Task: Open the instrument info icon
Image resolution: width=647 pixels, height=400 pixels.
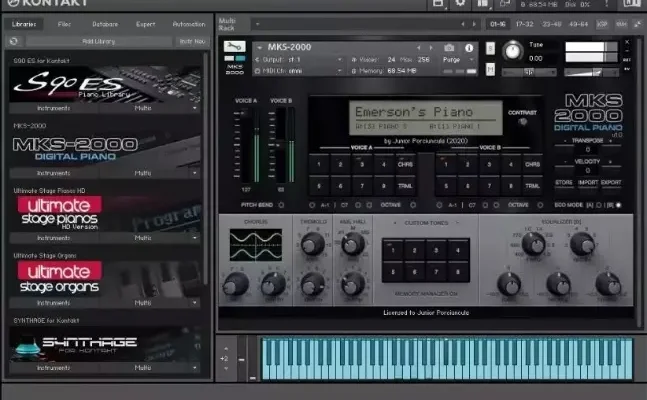Action: [x=467, y=47]
